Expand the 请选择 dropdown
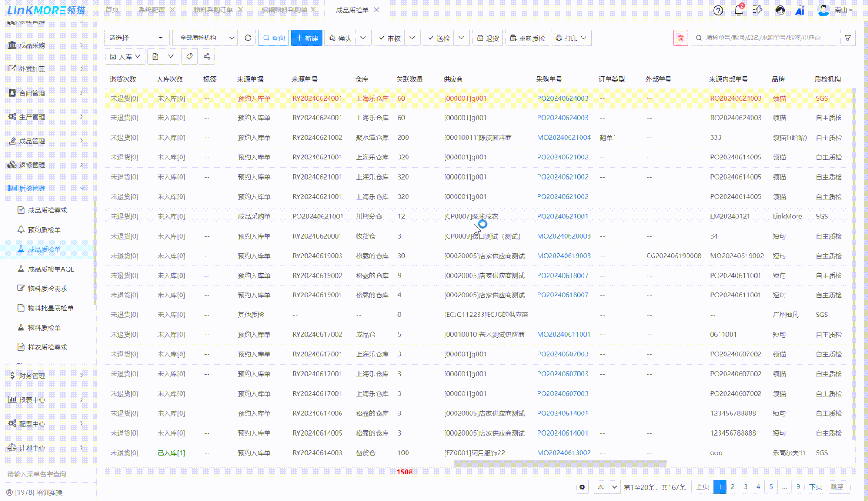Image resolution: width=868 pixels, height=501 pixels. pos(136,38)
